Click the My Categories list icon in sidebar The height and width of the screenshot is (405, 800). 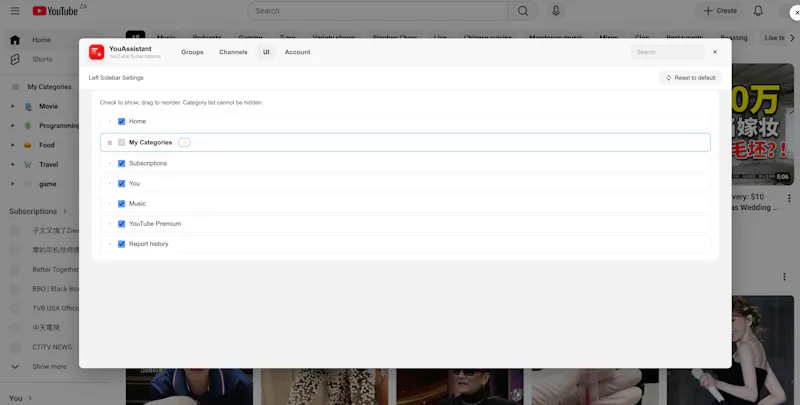(15, 87)
